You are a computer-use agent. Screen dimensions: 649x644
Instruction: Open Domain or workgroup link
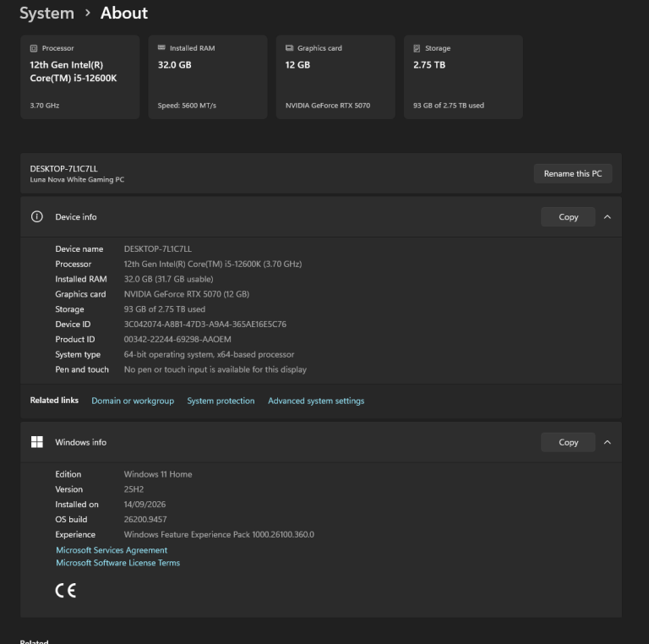point(133,401)
